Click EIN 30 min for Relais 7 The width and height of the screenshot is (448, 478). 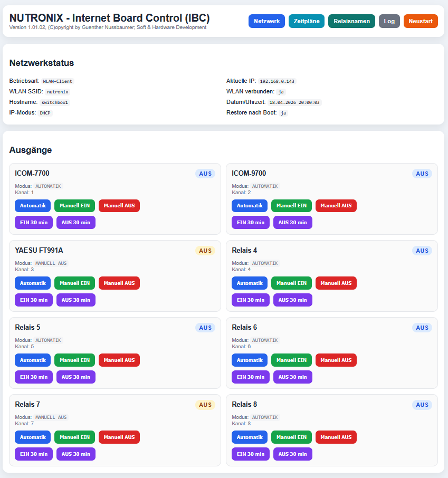34,454
